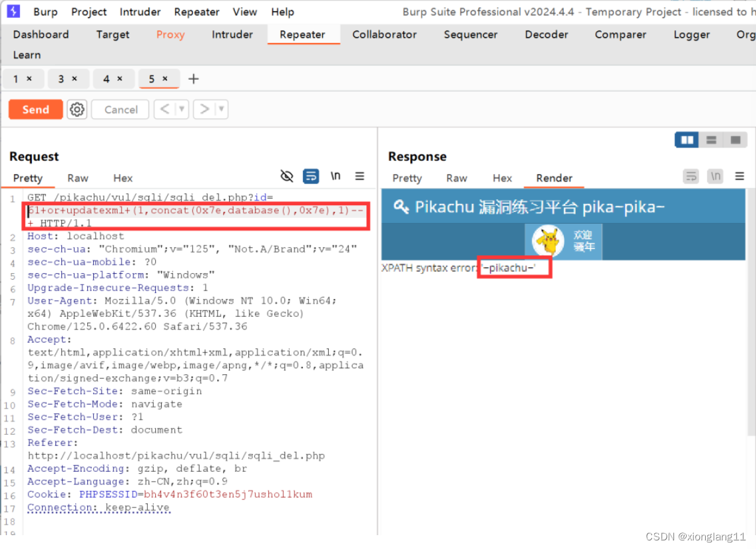Toggle line wrap icon in Request panel
The image size is (756, 549).
[x=311, y=176]
